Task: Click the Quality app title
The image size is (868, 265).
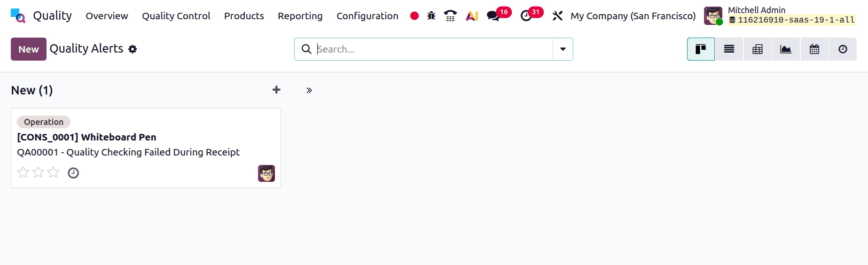Action: [53, 16]
